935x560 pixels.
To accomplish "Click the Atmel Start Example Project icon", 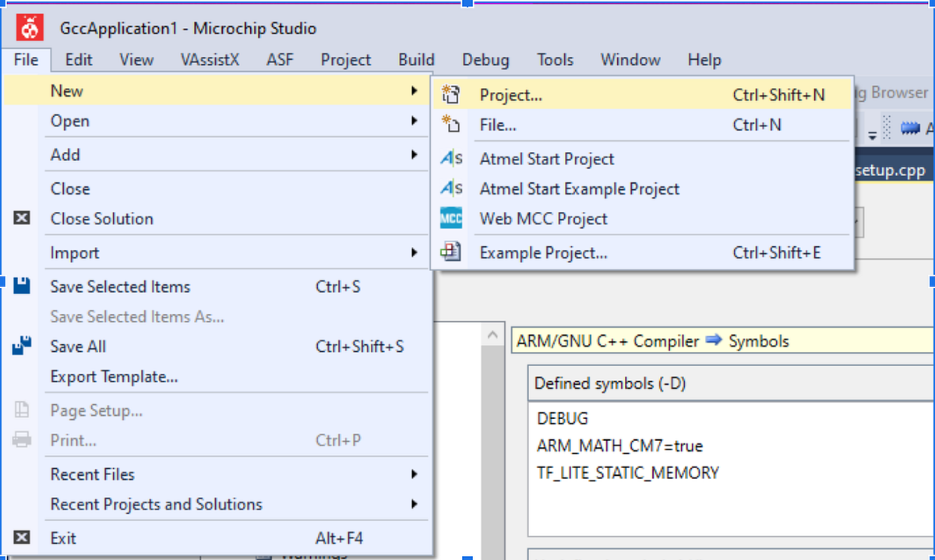I will pos(451,188).
